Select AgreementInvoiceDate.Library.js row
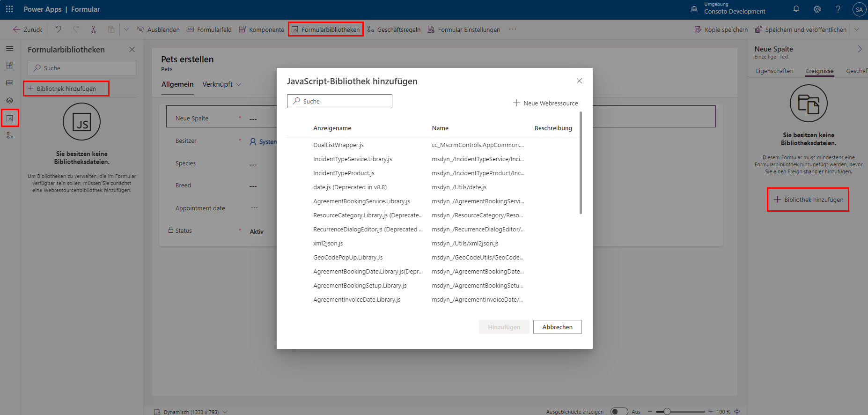Viewport: 868px width, 415px height. click(433, 299)
